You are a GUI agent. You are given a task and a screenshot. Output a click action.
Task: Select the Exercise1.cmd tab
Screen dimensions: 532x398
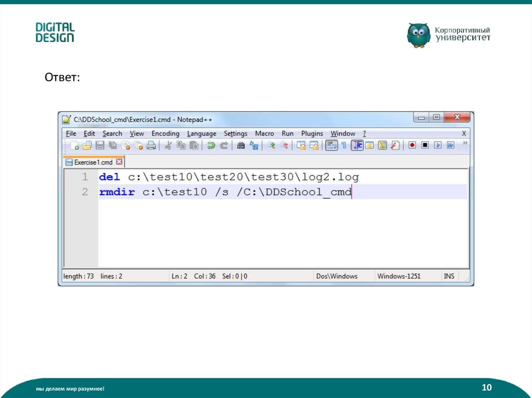tap(92, 162)
